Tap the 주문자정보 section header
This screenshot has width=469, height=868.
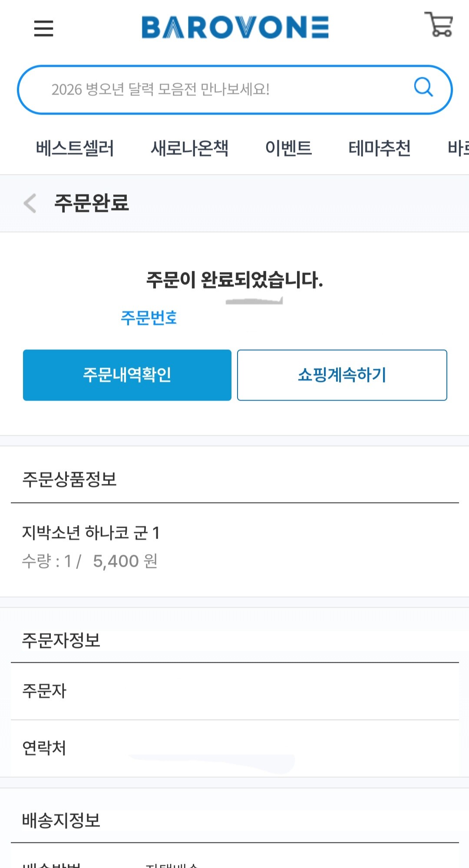[61, 640]
